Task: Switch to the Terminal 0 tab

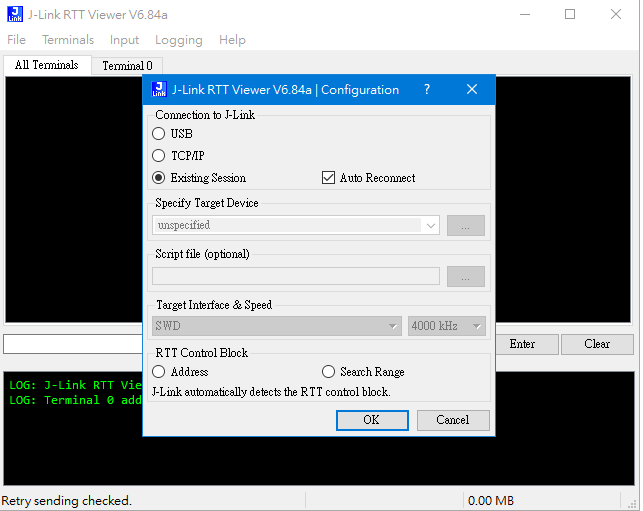Action: click(x=127, y=66)
